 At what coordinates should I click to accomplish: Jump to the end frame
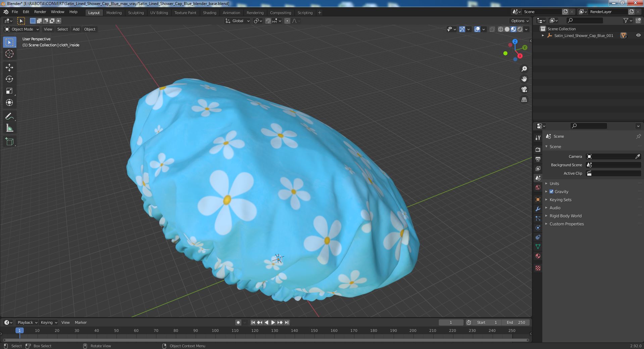287,322
